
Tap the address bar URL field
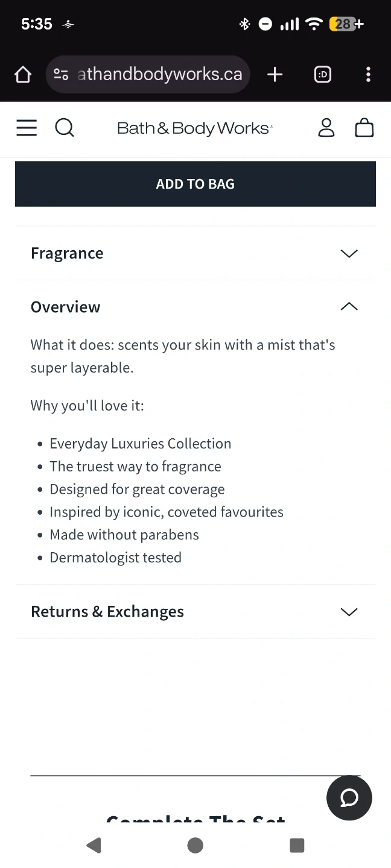160,75
